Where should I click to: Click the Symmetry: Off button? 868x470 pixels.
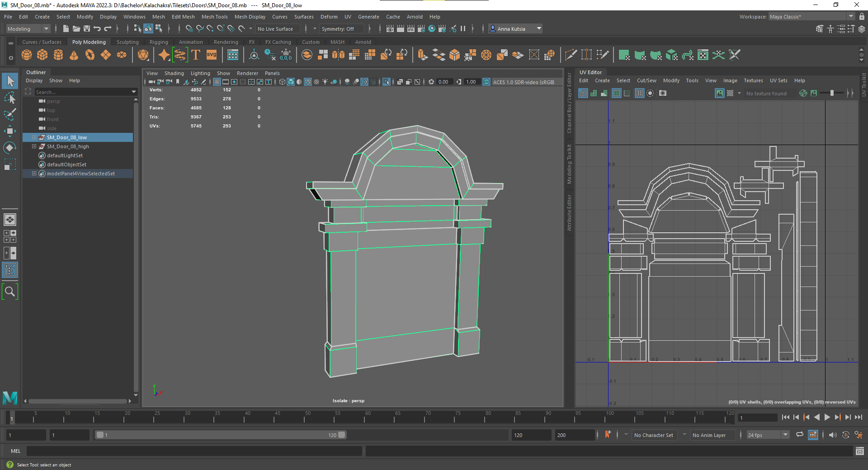[x=341, y=28]
